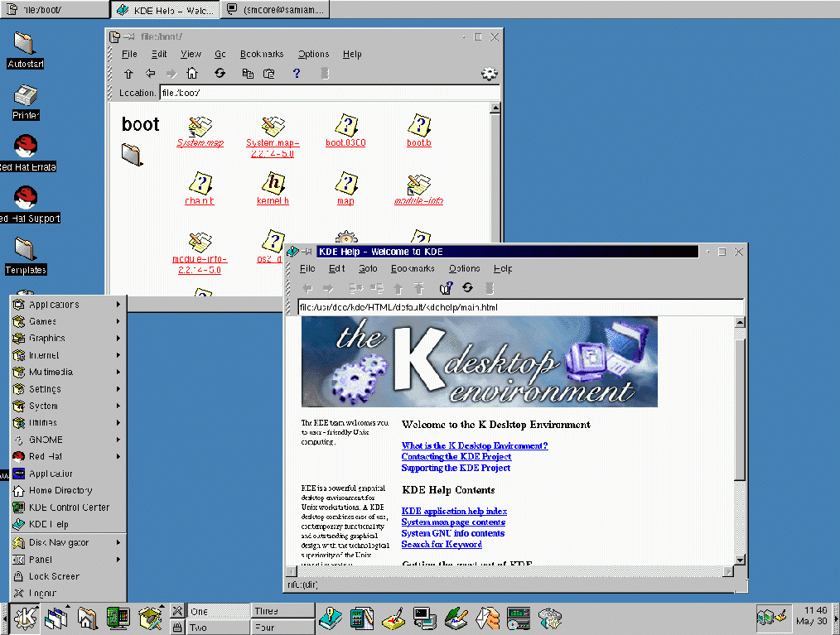Switch to virtual desktop Three
840x635 pixels.
pos(282,611)
